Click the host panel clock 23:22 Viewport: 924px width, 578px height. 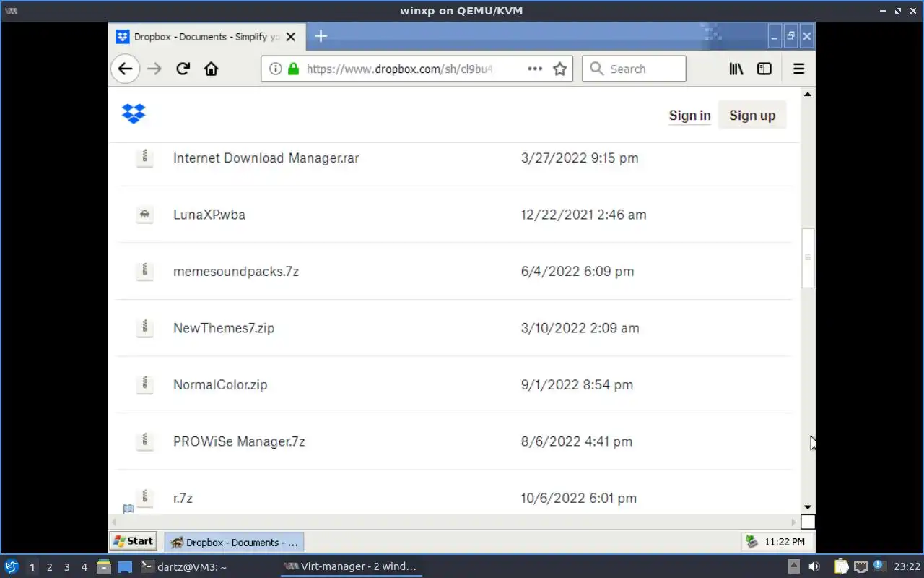[x=907, y=567]
